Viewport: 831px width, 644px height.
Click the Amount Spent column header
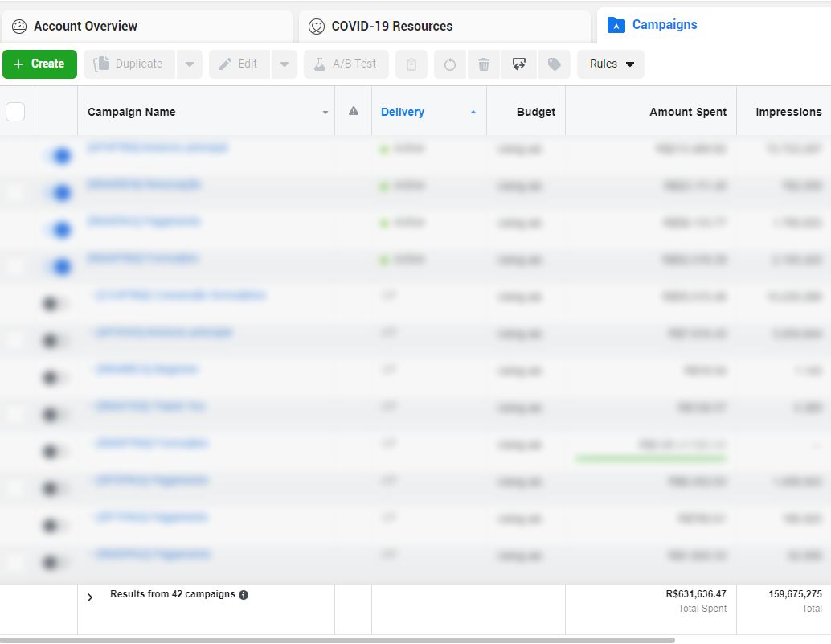coord(688,112)
